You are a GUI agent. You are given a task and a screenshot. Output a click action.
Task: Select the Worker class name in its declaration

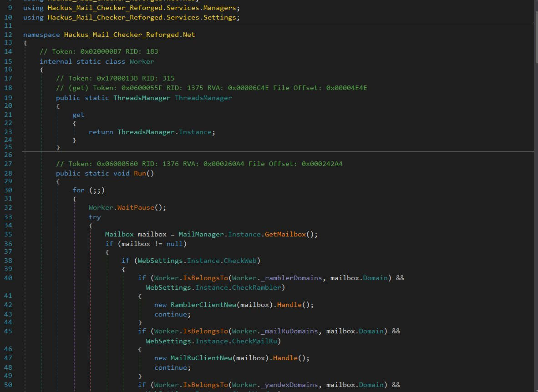pos(142,61)
